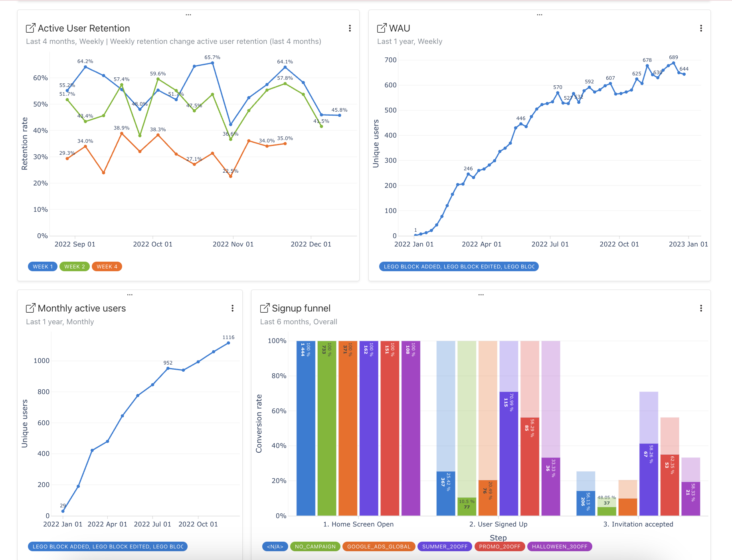Click the Signup funnel title

click(x=301, y=308)
